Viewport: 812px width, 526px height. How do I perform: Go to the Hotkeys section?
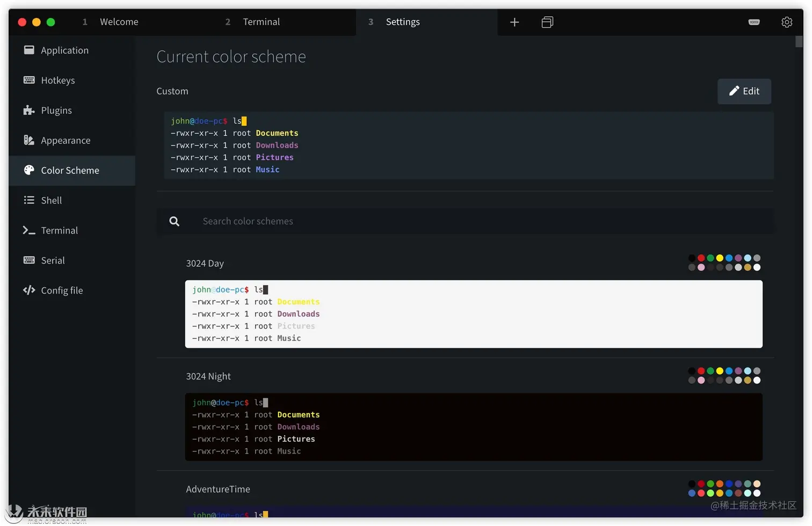click(x=72, y=80)
